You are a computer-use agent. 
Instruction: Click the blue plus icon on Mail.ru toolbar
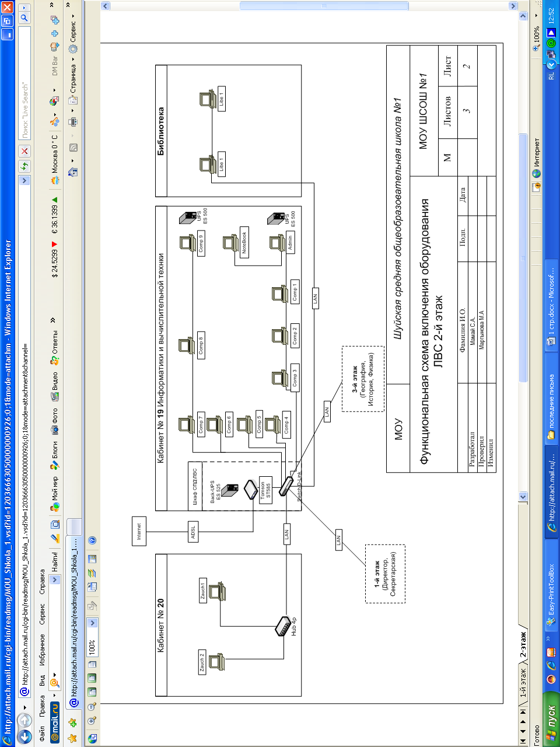point(55,33)
